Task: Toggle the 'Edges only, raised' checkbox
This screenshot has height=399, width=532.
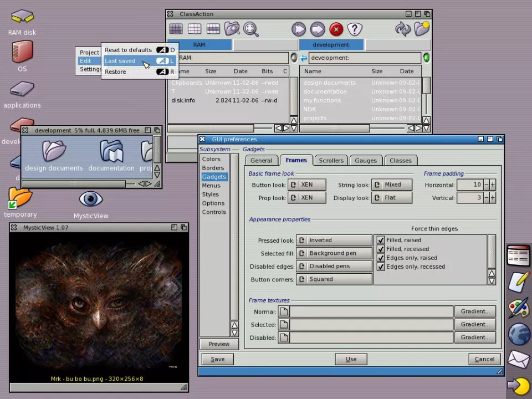Action: click(381, 258)
